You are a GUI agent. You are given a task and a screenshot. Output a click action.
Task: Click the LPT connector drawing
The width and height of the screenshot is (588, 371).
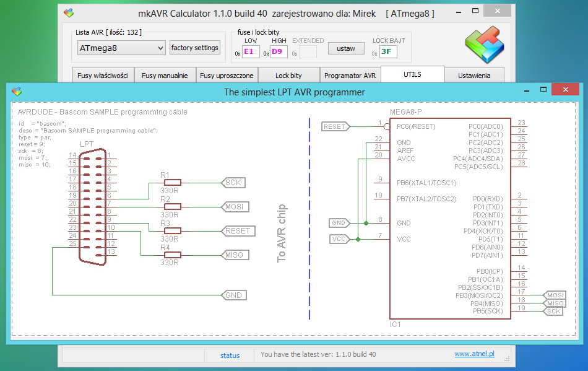click(93, 207)
